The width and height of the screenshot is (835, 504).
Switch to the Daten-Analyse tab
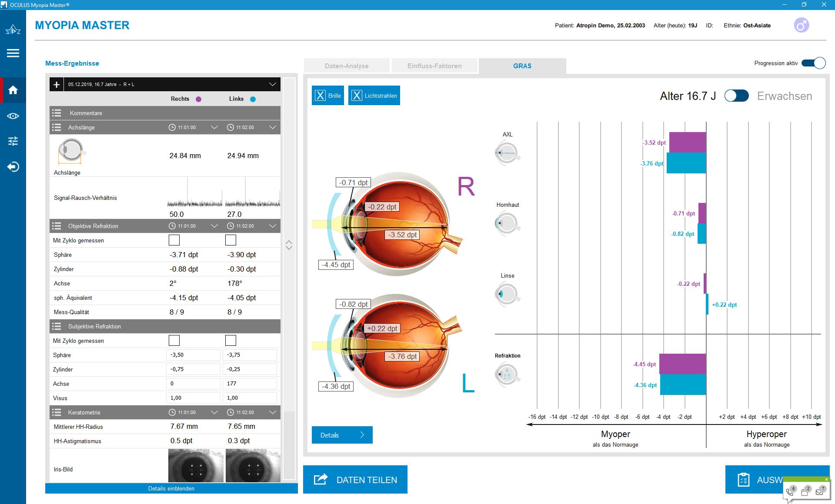[x=347, y=66]
